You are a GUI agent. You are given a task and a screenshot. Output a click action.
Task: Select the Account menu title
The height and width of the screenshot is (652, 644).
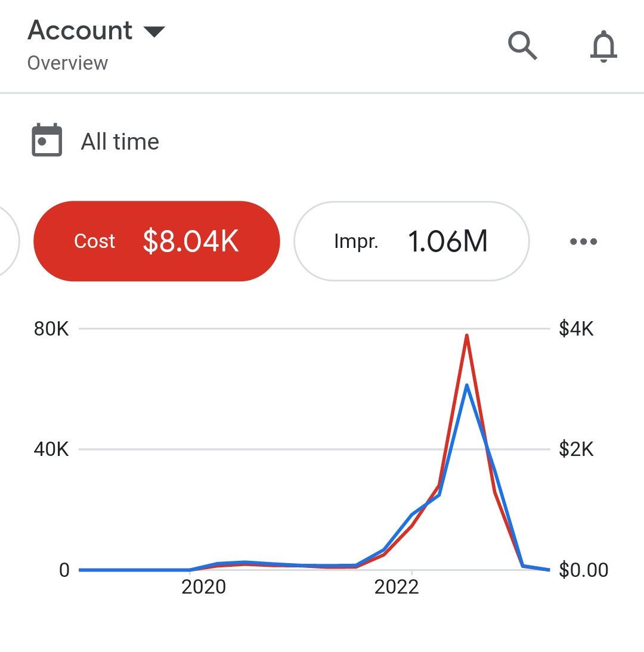(80, 30)
